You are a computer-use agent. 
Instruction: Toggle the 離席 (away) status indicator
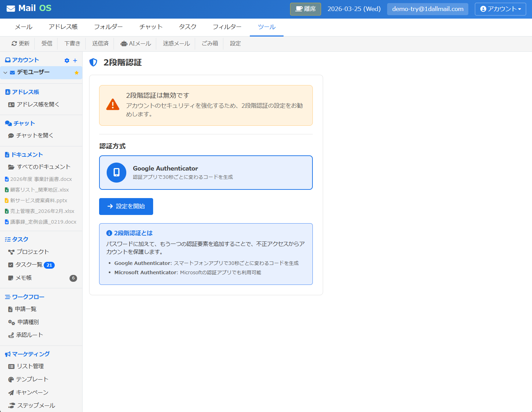pos(305,9)
